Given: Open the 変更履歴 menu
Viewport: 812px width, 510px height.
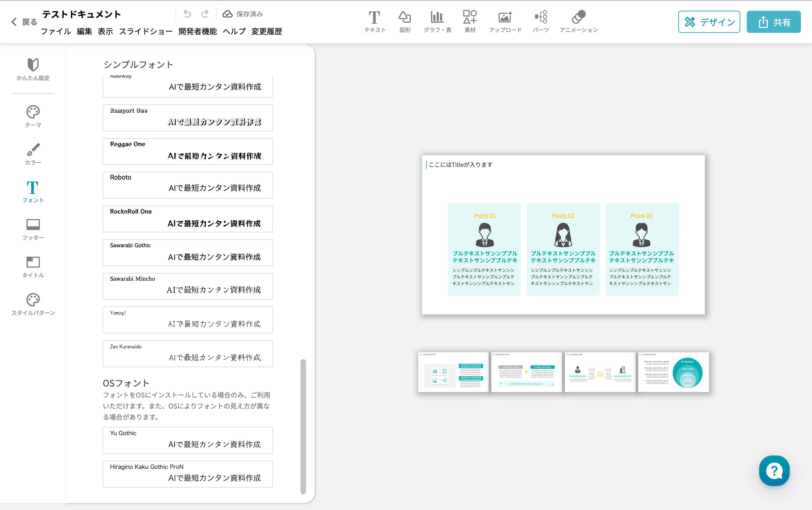Looking at the screenshot, I should click(x=267, y=31).
